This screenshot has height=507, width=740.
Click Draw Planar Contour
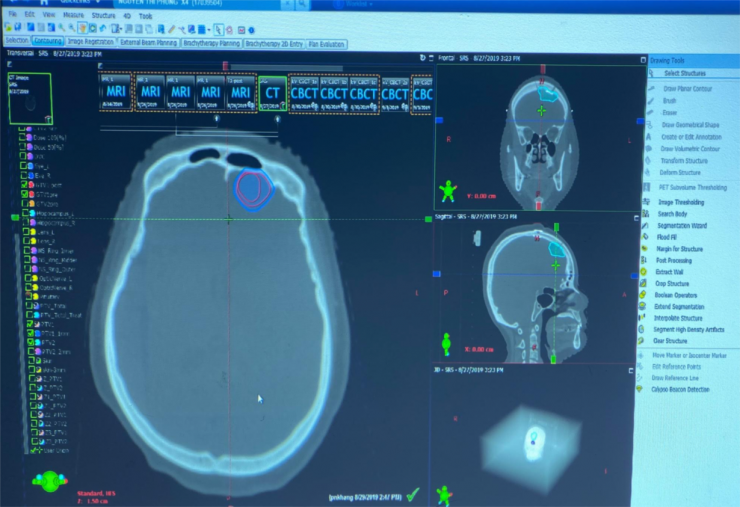coord(688,89)
